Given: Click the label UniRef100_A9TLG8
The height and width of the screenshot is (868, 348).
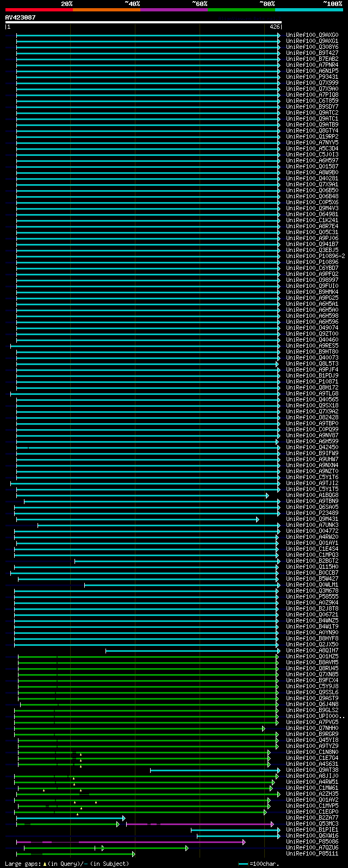Looking at the screenshot, I should point(312,394).
